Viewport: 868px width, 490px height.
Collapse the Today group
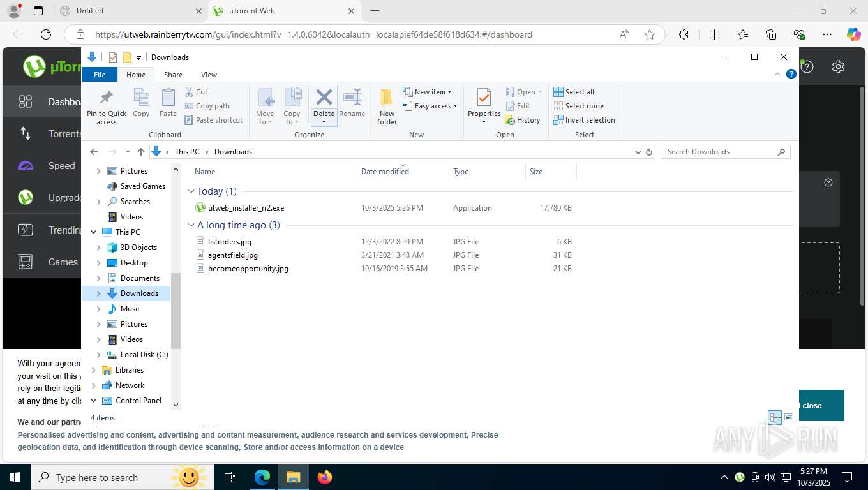pyautogui.click(x=191, y=191)
